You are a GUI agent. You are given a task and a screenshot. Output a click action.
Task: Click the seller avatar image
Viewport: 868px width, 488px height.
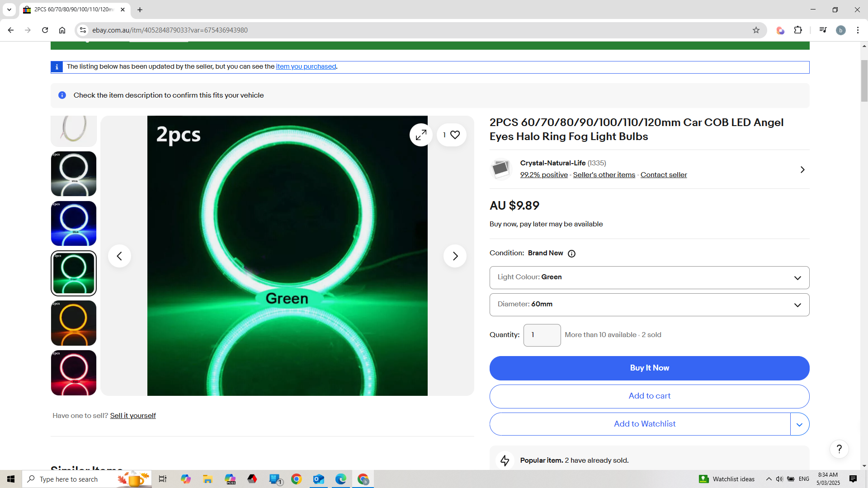501,169
